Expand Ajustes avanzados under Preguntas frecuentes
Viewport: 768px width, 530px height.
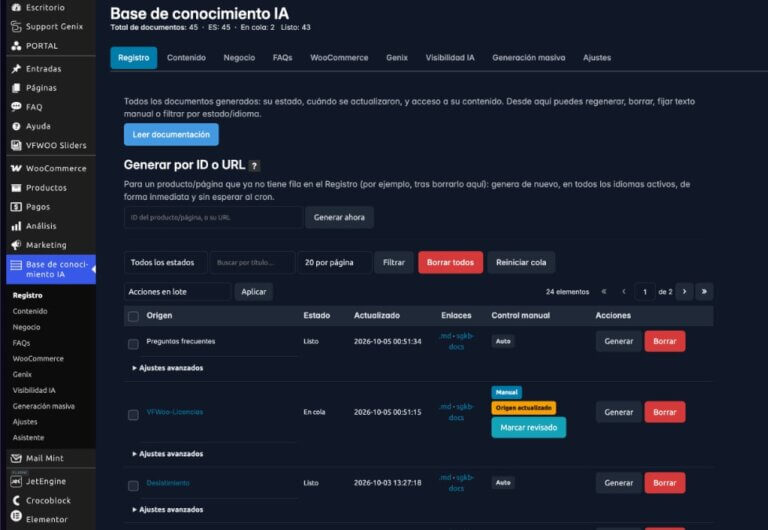tap(168, 368)
